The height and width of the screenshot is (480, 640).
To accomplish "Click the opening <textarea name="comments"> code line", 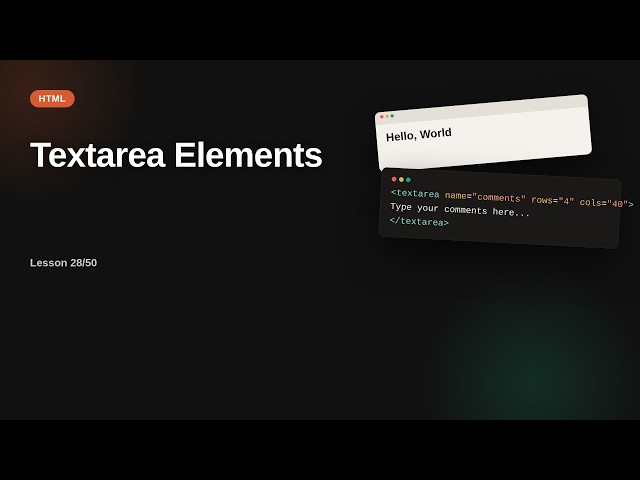I will (x=512, y=198).
